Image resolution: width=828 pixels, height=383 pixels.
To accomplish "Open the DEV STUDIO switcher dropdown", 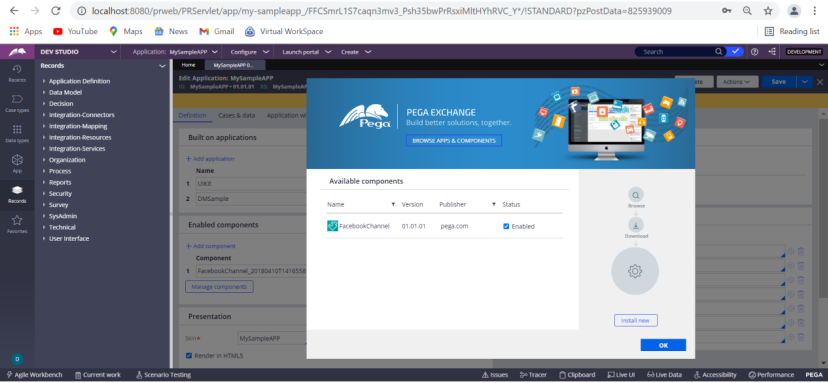I will (114, 52).
